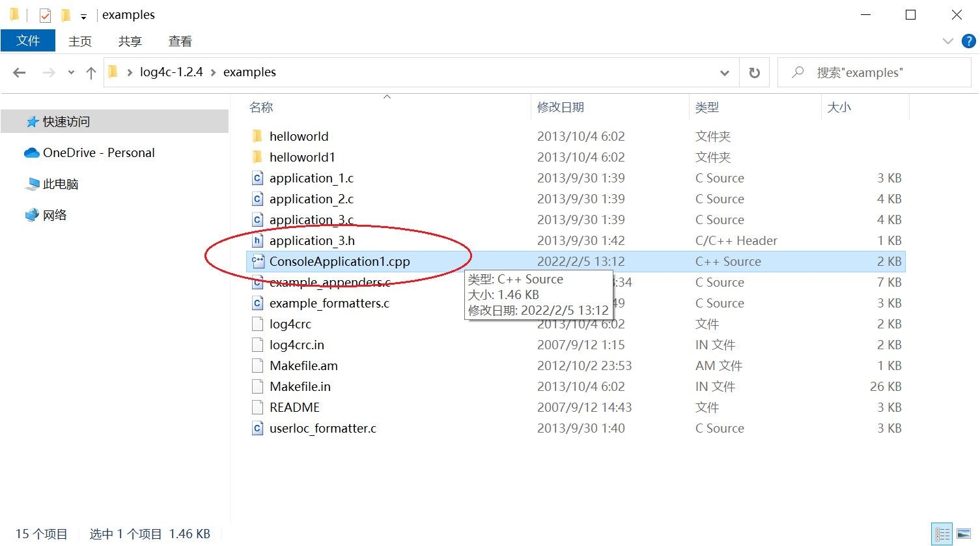Image resolution: width=980 pixels, height=546 pixels.
Task: Click the back navigation arrow
Action: pos(19,72)
